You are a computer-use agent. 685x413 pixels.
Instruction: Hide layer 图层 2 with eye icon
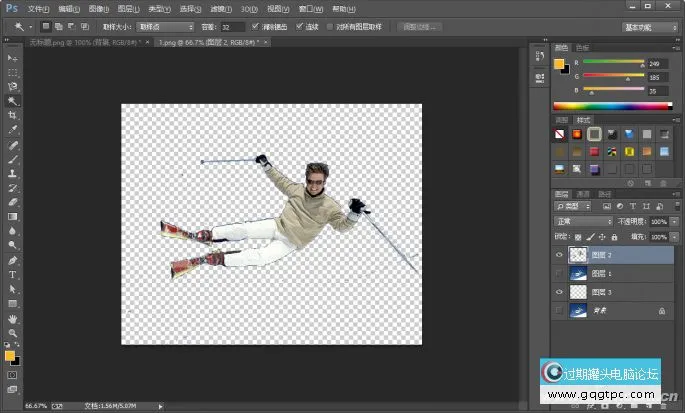point(559,254)
